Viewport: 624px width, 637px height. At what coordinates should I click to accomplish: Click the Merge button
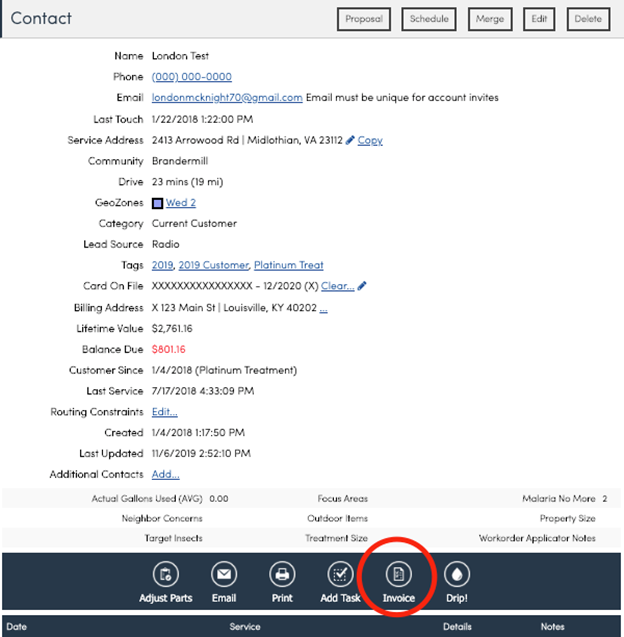(490, 19)
